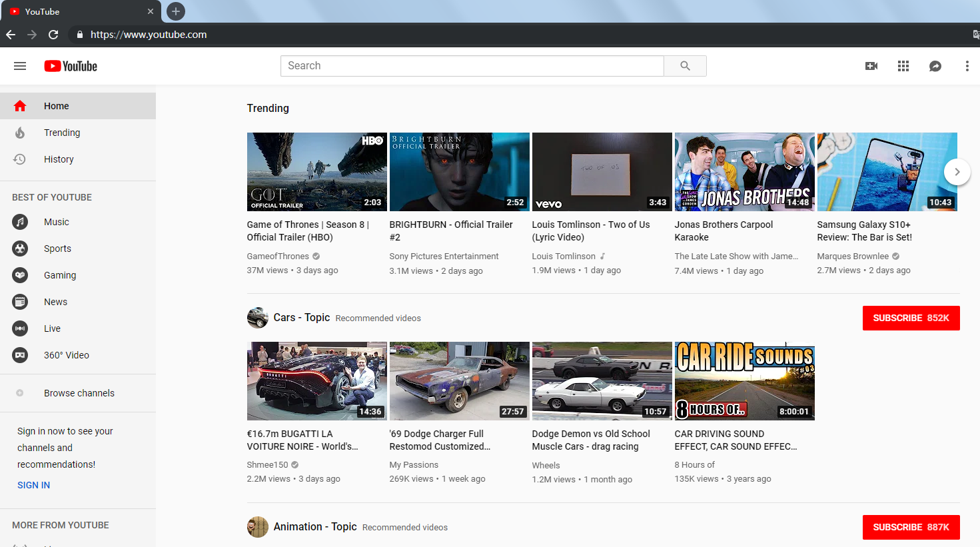
Task: Open Jonas Brothers Carpool Karaoke thumbnail
Action: pos(745,172)
